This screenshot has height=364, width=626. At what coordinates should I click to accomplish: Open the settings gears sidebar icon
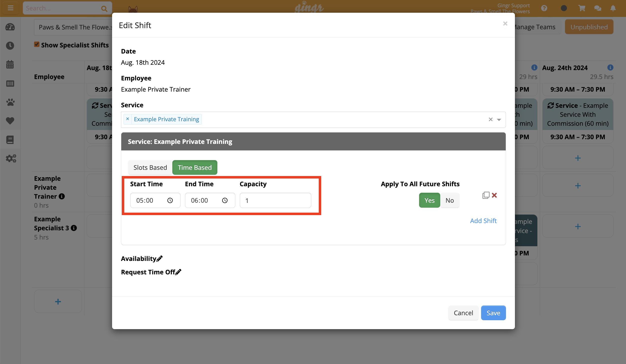point(11,158)
